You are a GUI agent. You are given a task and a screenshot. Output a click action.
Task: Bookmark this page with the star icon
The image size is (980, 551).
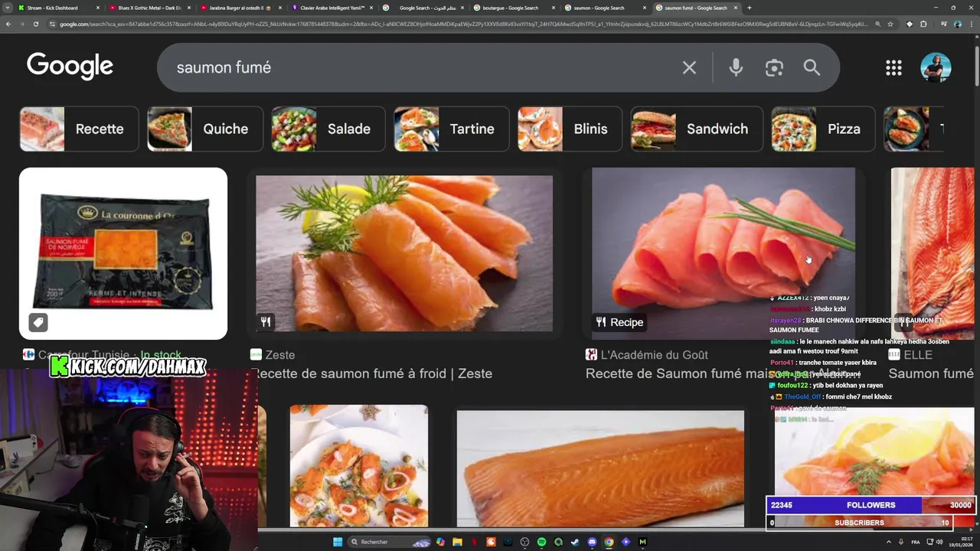click(x=890, y=24)
